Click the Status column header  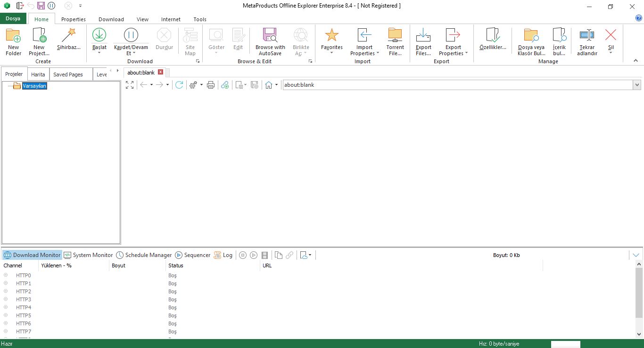click(x=213, y=265)
